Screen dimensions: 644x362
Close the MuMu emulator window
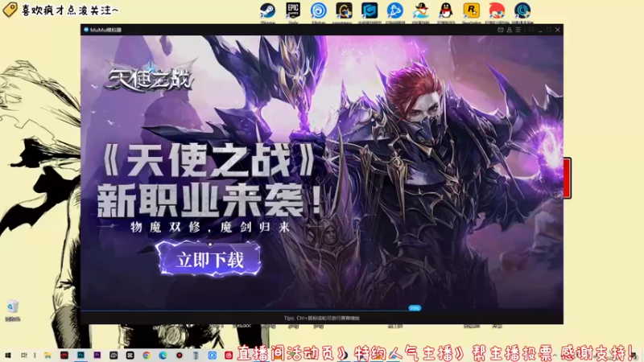click(x=557, y=30)
